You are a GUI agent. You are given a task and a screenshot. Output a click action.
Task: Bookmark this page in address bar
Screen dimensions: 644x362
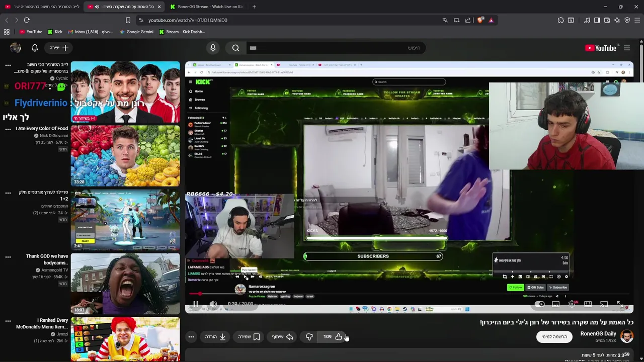point(128,20)
